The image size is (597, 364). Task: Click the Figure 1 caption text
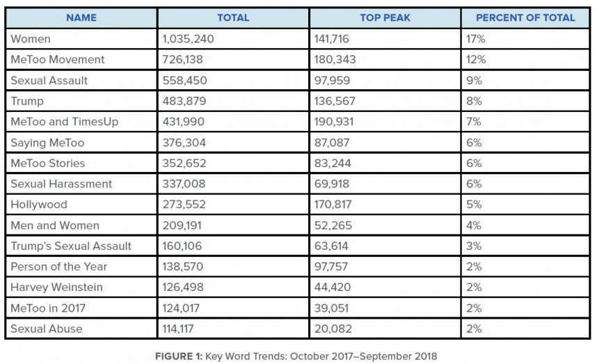tap(297, 356)
